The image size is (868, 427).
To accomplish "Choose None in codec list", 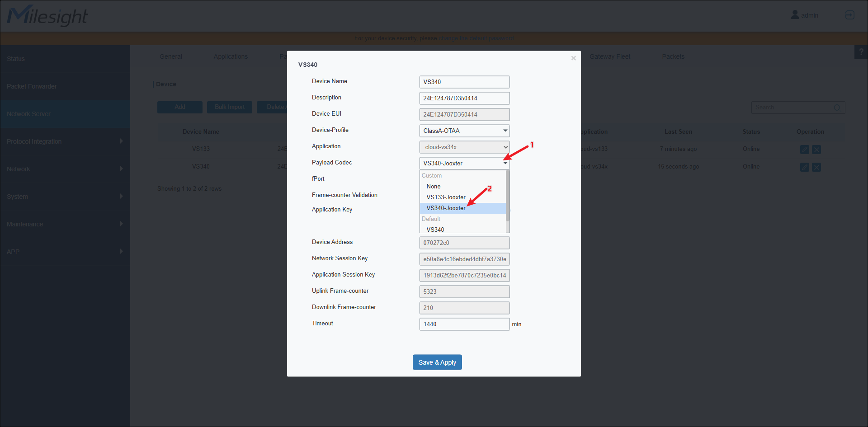I will 463,186.
